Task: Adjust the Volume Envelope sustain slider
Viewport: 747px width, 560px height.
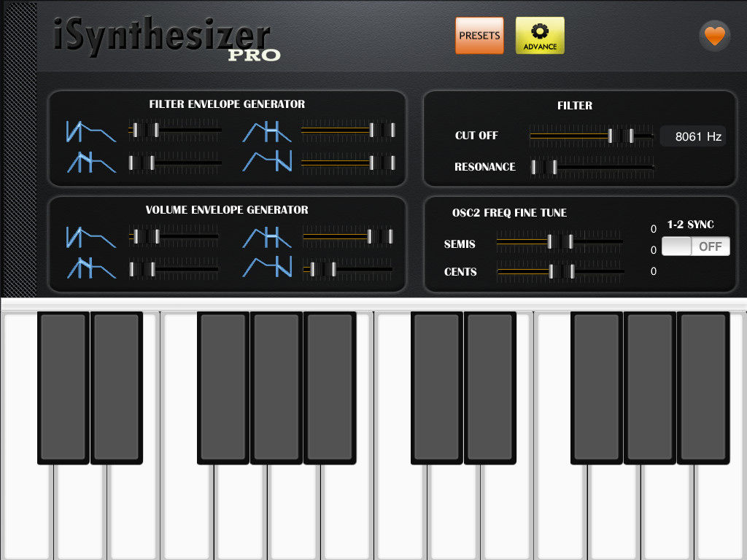Action: pos(348,236)
